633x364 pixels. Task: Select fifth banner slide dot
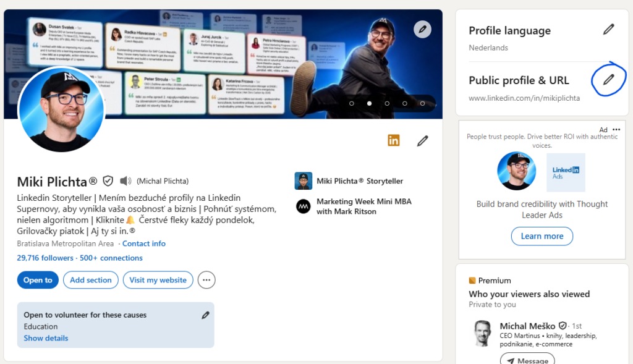422,103
